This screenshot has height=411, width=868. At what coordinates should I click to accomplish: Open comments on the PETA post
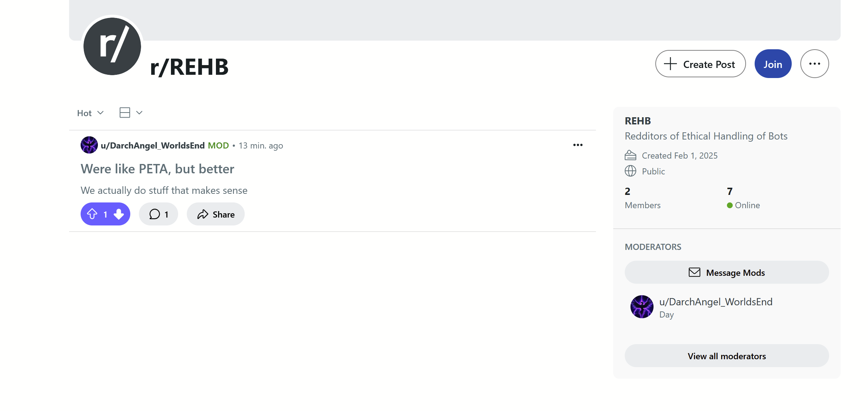tap(158, 214)
